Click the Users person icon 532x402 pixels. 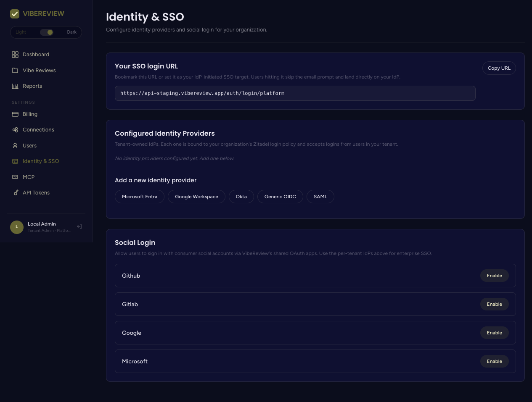pos(15,146)
